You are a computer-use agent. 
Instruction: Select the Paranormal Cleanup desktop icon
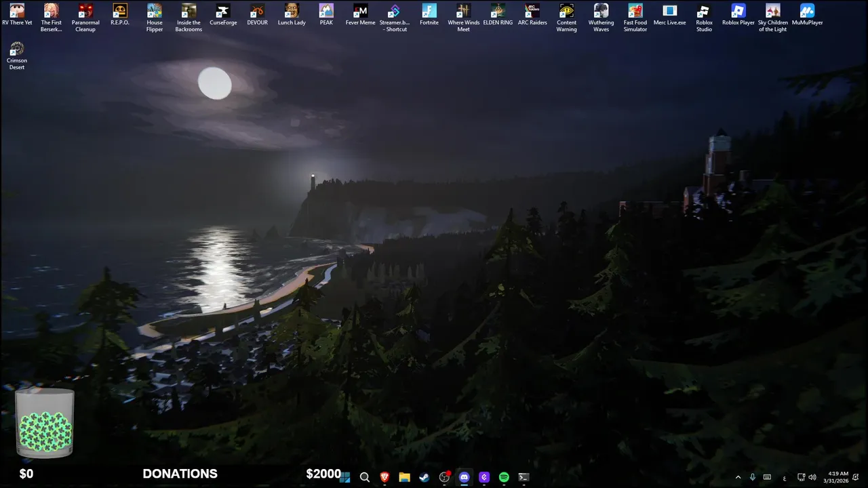coord(85,17)
